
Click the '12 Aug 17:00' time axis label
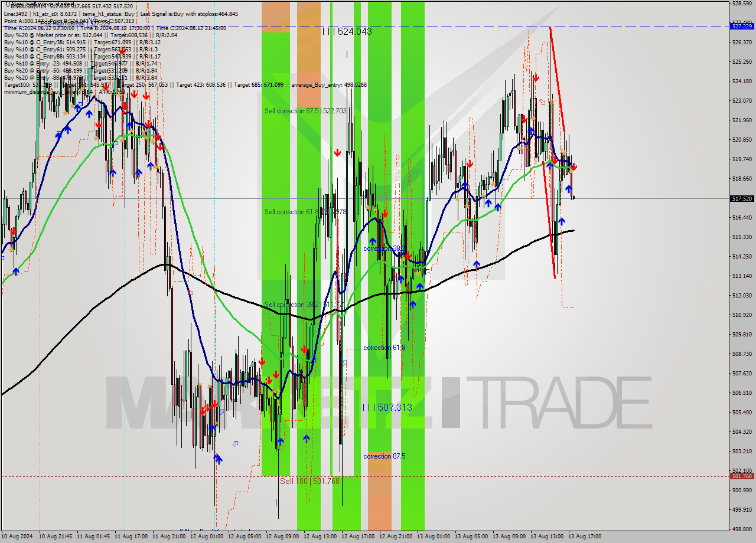coord(358,537)
